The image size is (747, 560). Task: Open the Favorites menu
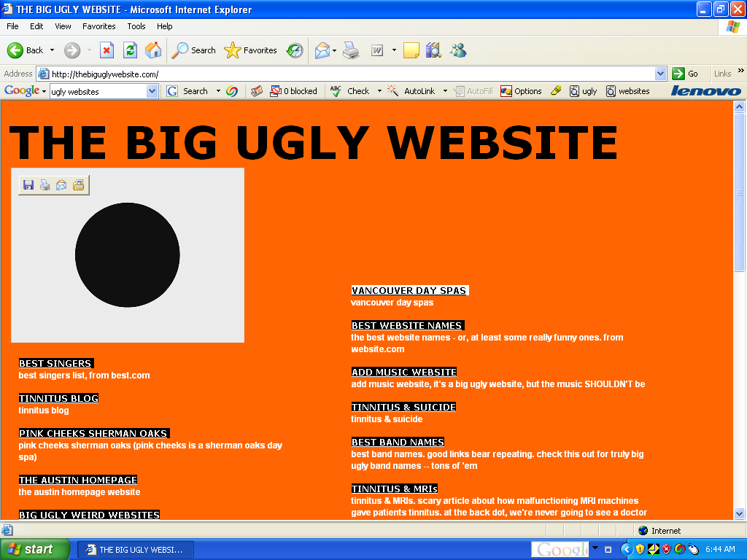point(98,26)
